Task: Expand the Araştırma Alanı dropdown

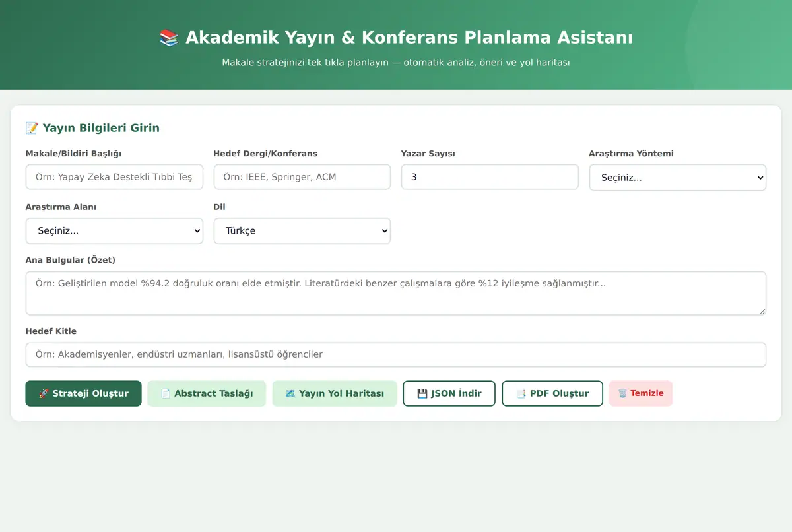Action: point(114,231)
